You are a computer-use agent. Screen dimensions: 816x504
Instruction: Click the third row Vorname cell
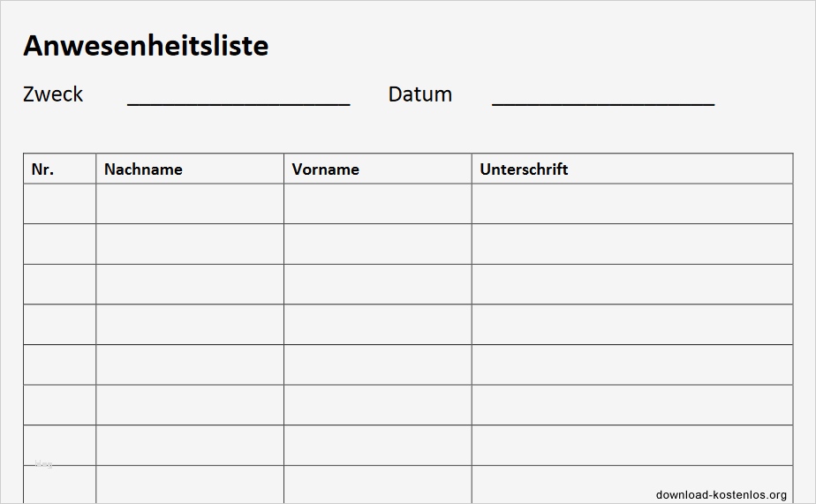pyautogui.click(x=377, y=284)
